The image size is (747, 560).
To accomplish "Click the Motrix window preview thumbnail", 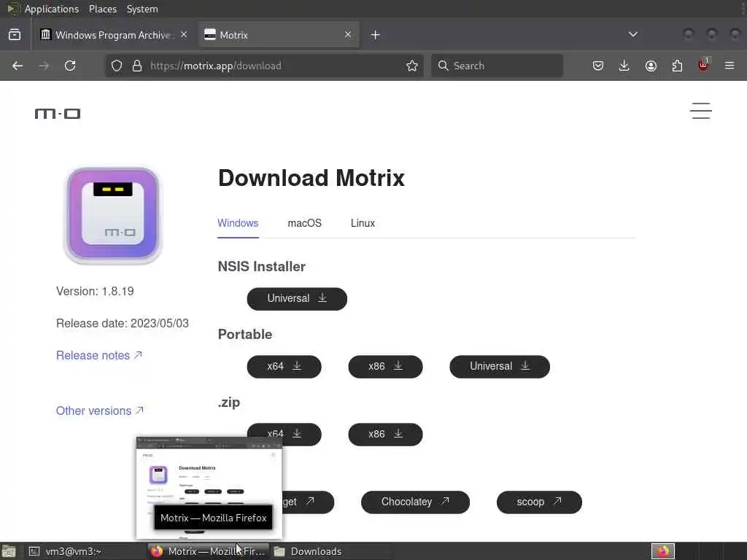I will click(x=209, y=488).
